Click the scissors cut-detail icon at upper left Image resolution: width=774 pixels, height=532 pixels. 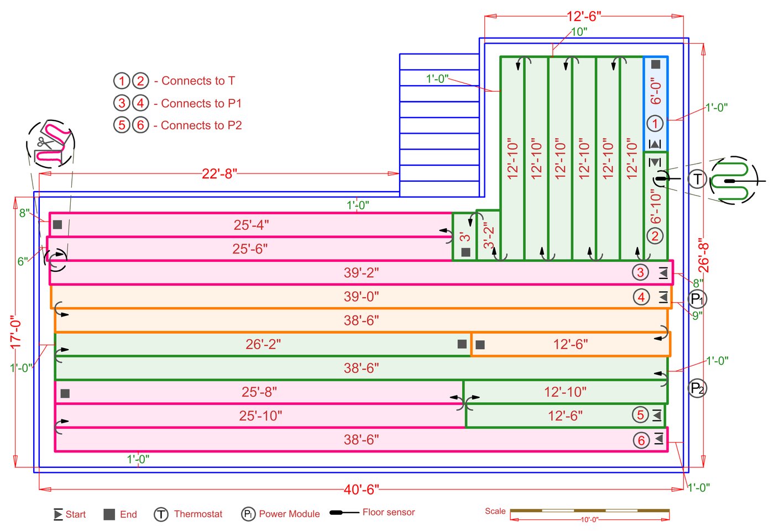pyautogui.click(x=50, y=144)
